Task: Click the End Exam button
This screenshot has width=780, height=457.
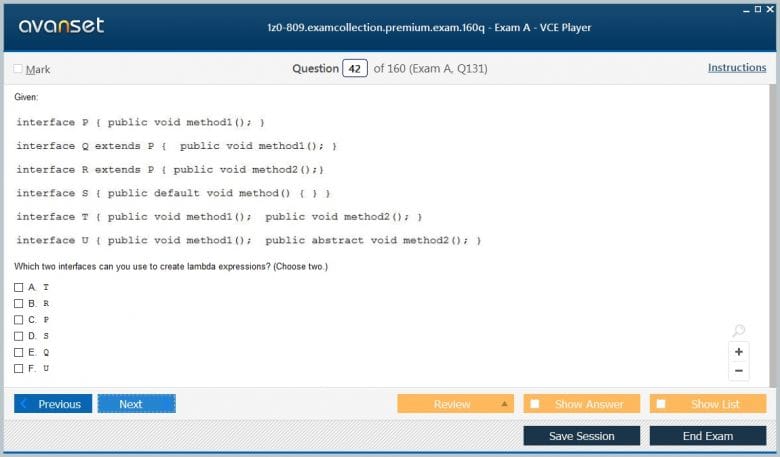Action: [x=708, y=436]
